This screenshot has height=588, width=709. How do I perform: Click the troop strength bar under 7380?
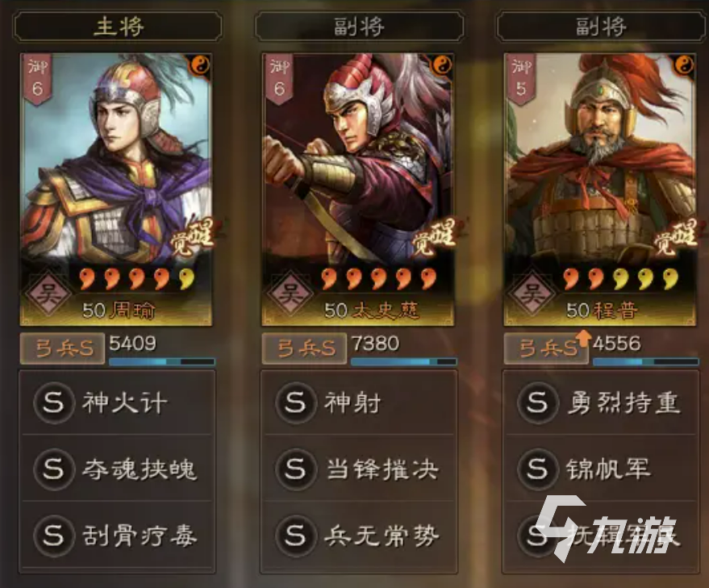point(404,361)
